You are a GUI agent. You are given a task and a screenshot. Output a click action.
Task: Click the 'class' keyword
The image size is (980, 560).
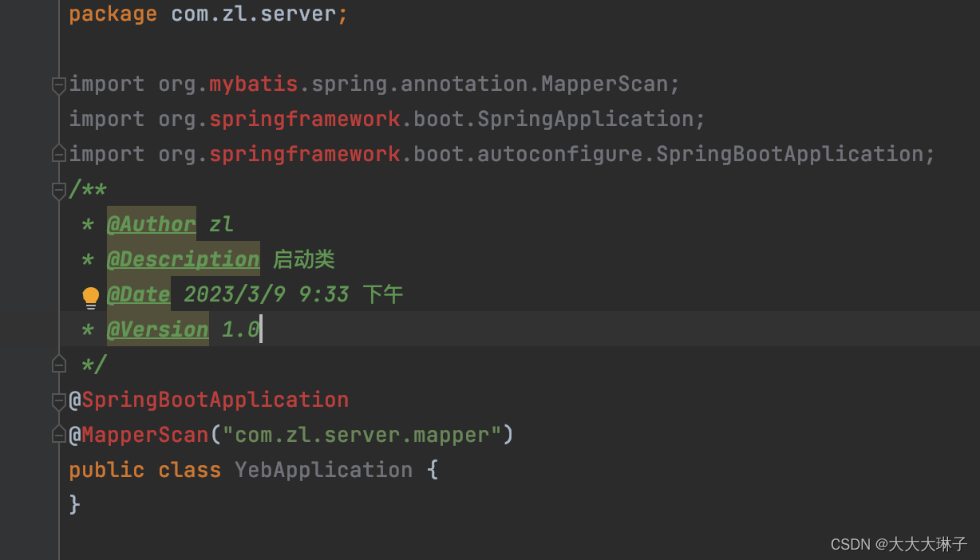click(189, 470)
